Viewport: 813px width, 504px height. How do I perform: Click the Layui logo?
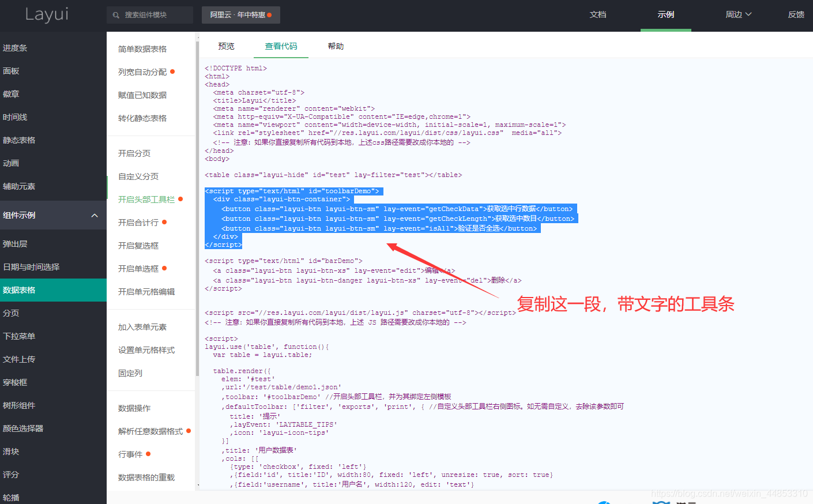tap(47, 14)
